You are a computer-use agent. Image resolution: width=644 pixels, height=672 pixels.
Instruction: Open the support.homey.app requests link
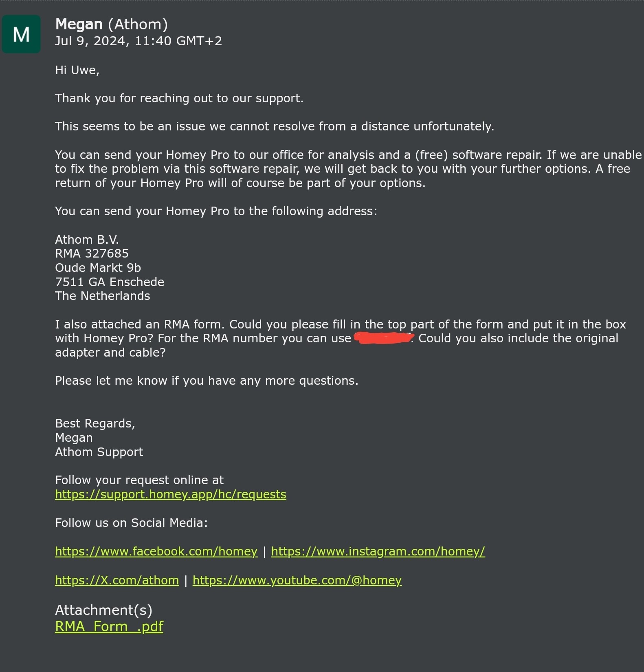coord(170,494)
